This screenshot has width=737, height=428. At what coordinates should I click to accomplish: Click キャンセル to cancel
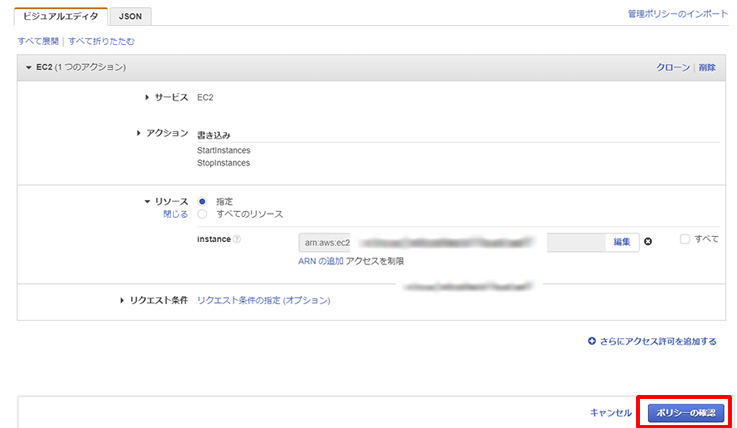point(611,413)
